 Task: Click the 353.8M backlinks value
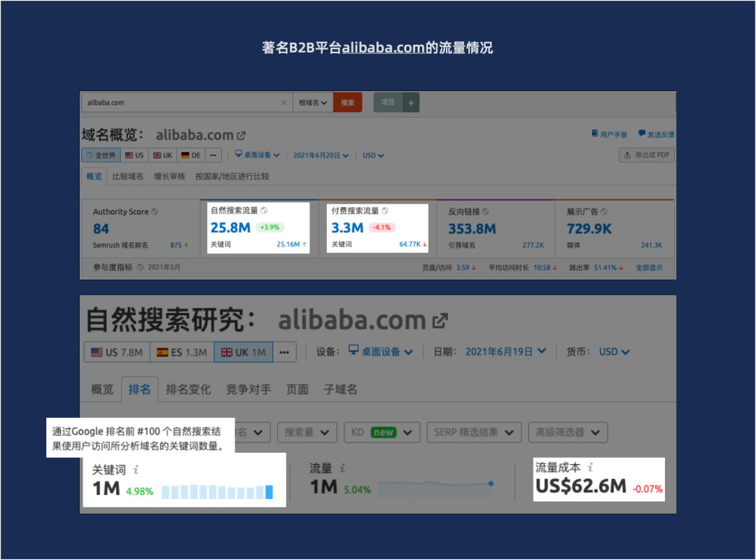[472, 229]
